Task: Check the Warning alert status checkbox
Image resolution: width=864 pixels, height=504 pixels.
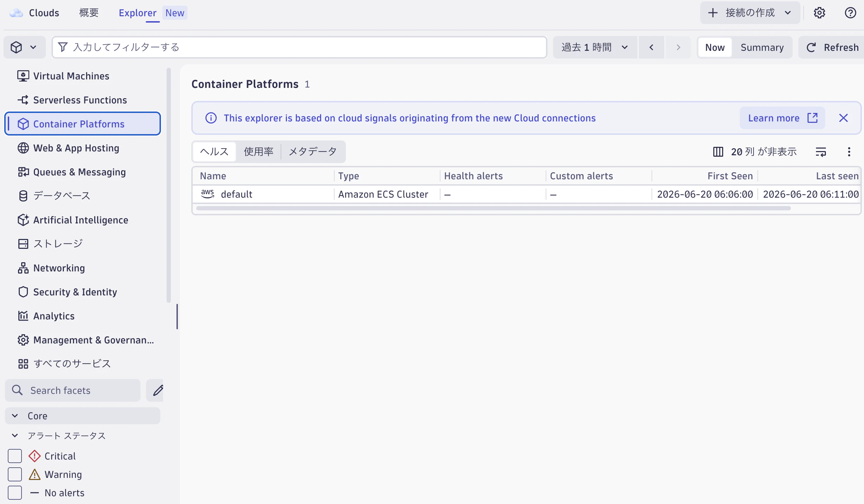Action: tap(15, 474)
